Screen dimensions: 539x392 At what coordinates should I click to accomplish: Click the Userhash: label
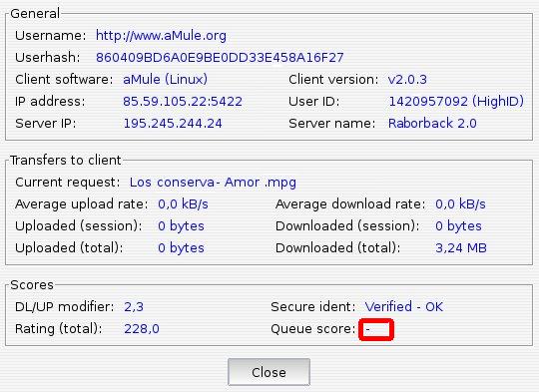pyautogui.click(x=48, y=58)
